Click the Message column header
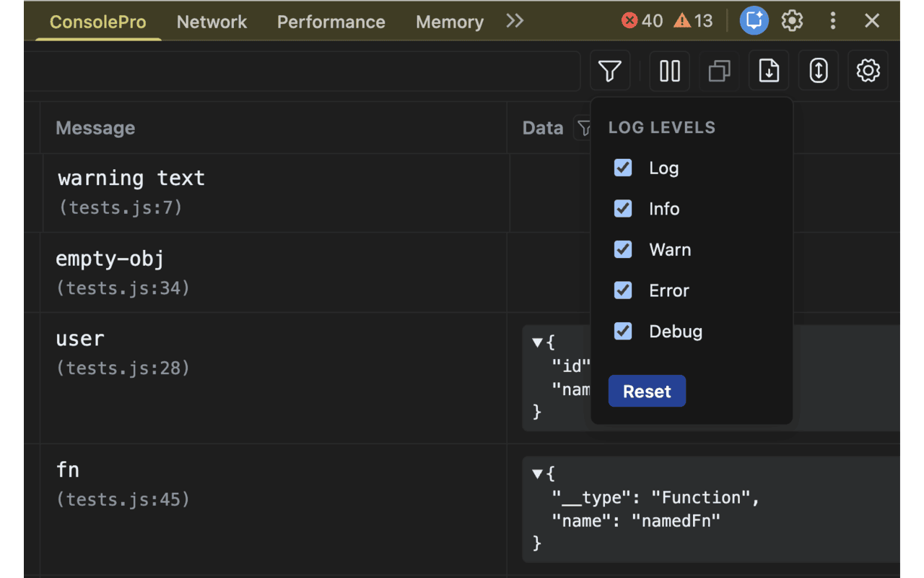The height and width of the screenshot is (578, 924). tap(95, 128)
